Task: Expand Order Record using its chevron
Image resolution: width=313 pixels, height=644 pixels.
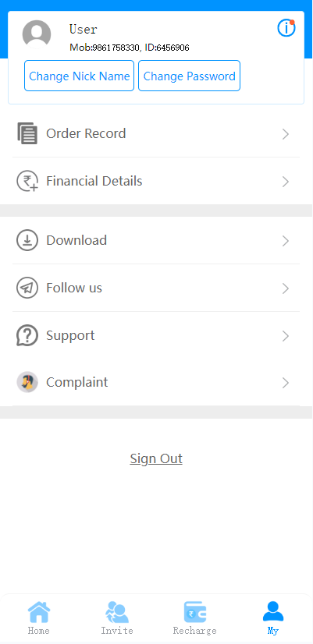Action: tap(286, 134)
